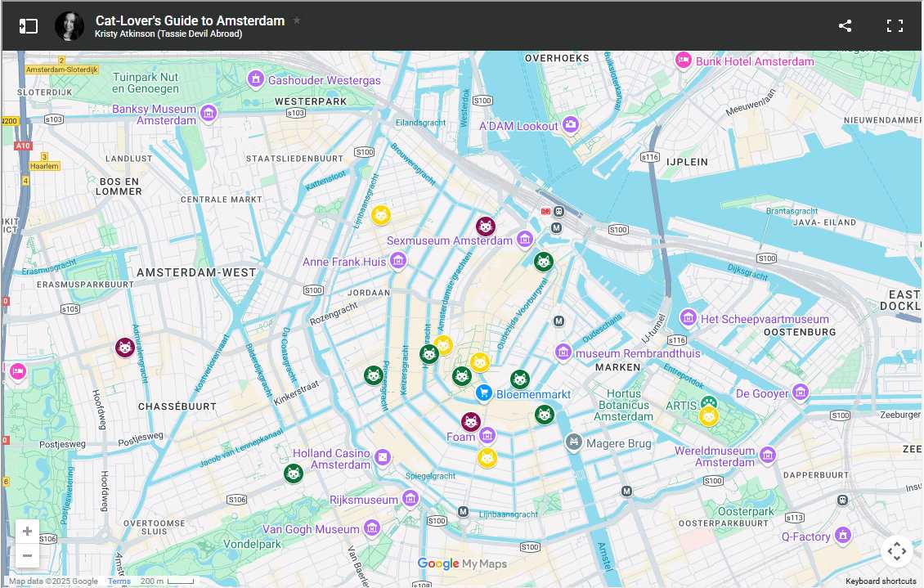Click the Van Gogh Museum label
The image size is (924, 588).
[311, 529]
